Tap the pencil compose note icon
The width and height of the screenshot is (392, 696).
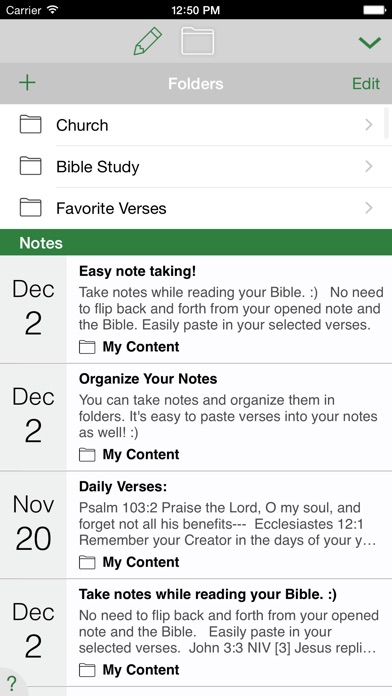tap(147, 41)
